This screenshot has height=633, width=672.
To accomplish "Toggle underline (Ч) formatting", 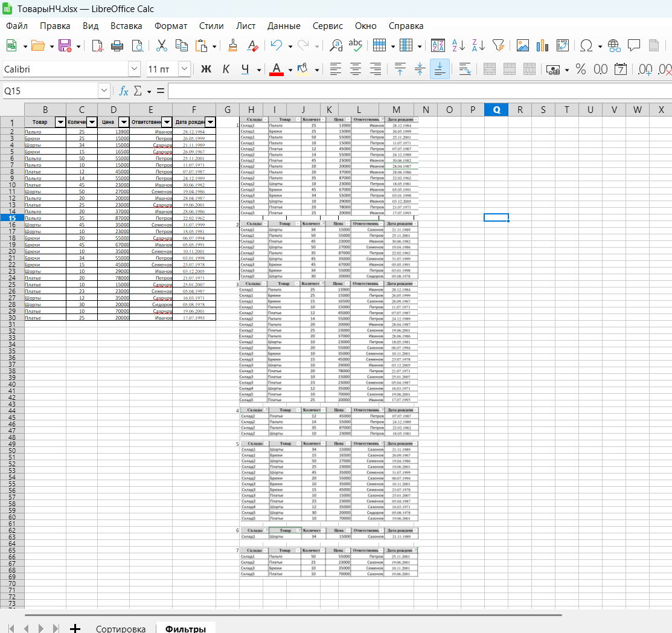I will pyautogui.click(x=245, y=69).
